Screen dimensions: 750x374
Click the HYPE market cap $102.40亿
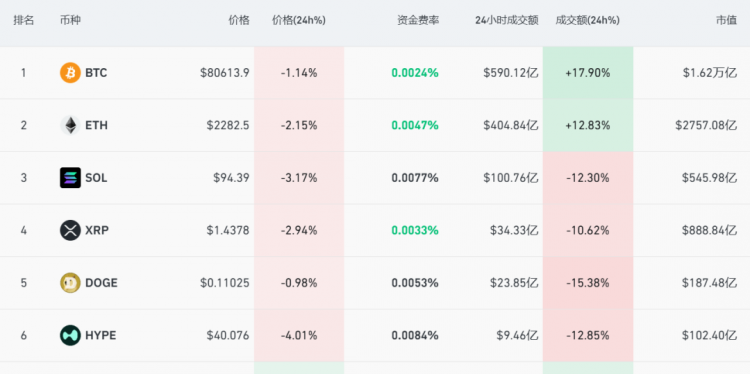709,335
